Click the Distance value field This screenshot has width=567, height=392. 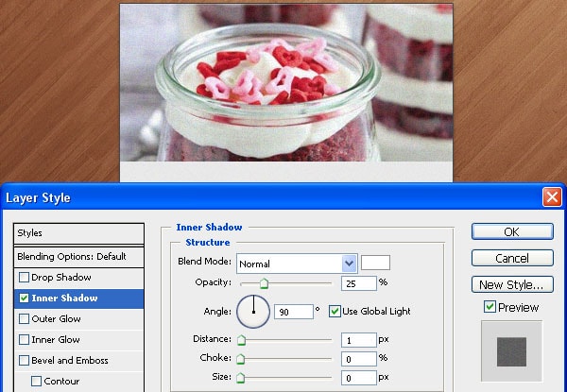359,340
